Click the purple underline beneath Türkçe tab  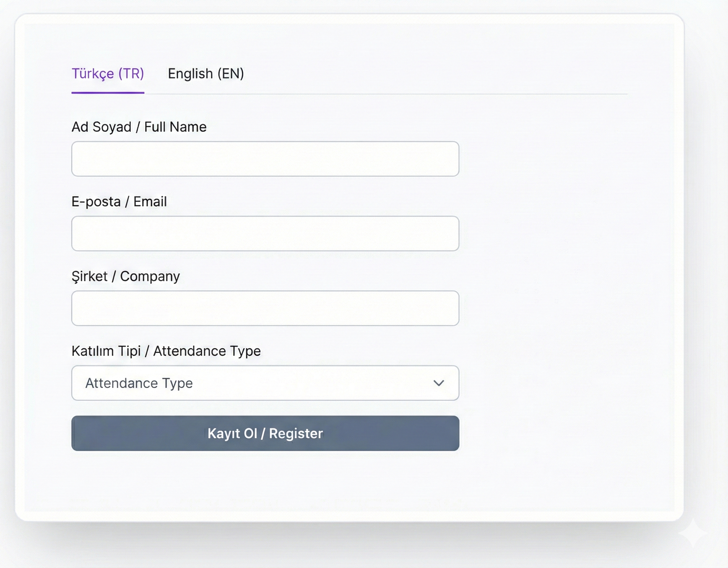[108, 92]
